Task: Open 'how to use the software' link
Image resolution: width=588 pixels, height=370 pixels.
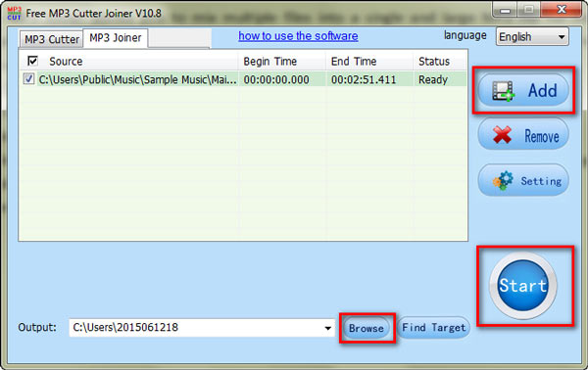Action: tap(298, 36)
